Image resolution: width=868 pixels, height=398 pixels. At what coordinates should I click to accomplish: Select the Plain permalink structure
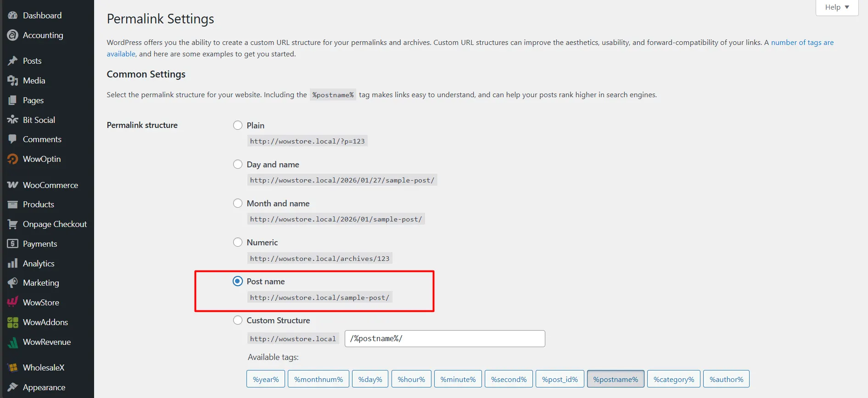[238, 125]
